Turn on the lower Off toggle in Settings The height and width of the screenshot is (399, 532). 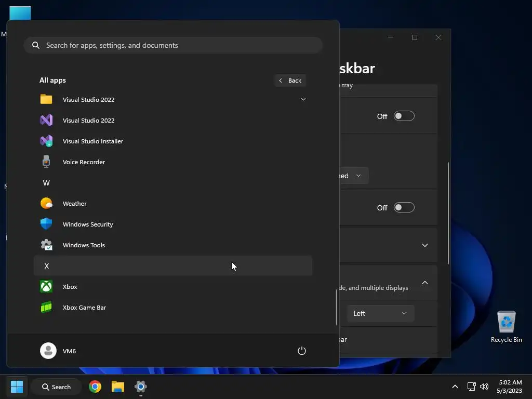point(404,207)
